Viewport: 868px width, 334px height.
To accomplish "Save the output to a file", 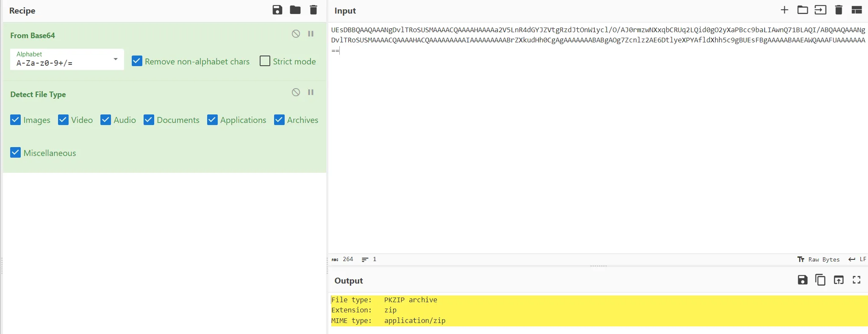I will coord(802,280).
